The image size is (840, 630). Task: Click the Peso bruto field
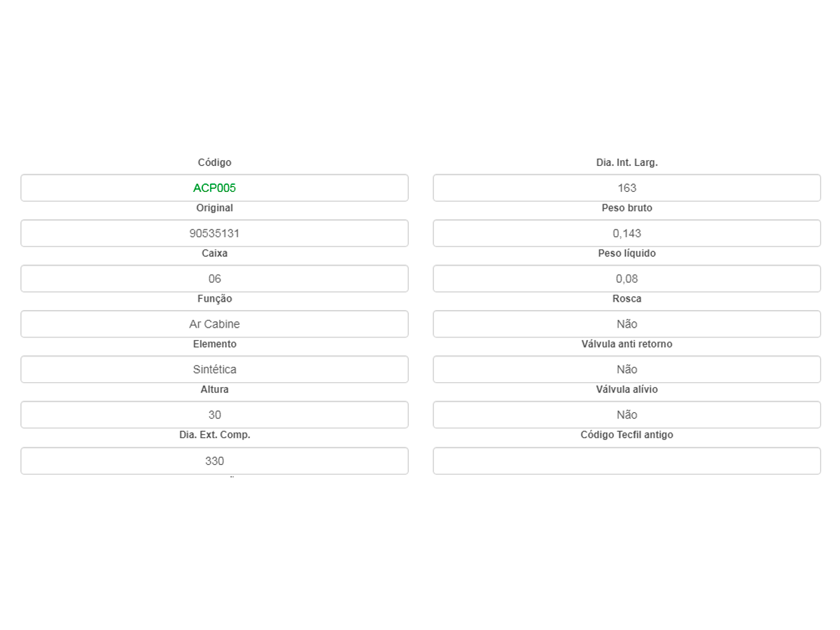coord(626,233)
